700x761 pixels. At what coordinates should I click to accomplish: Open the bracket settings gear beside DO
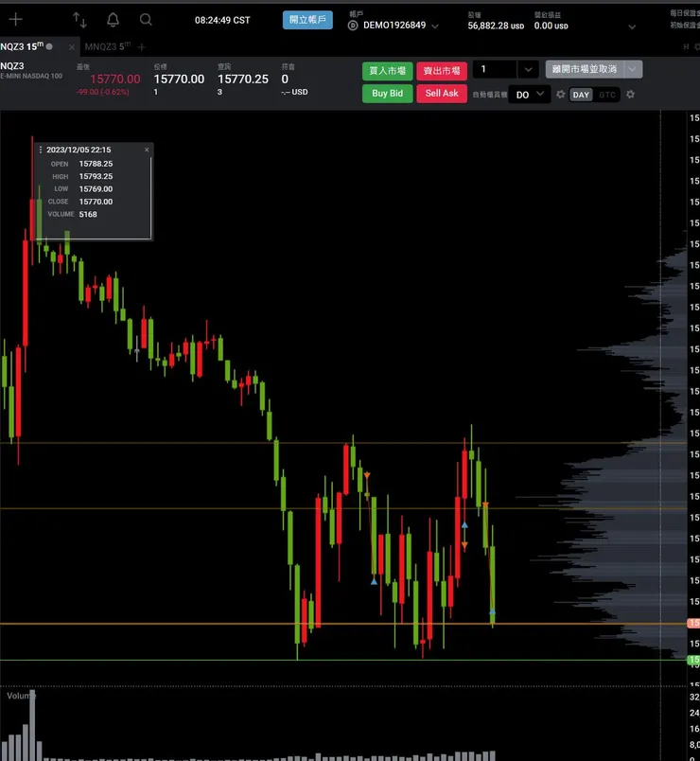[x=560, y=94]
